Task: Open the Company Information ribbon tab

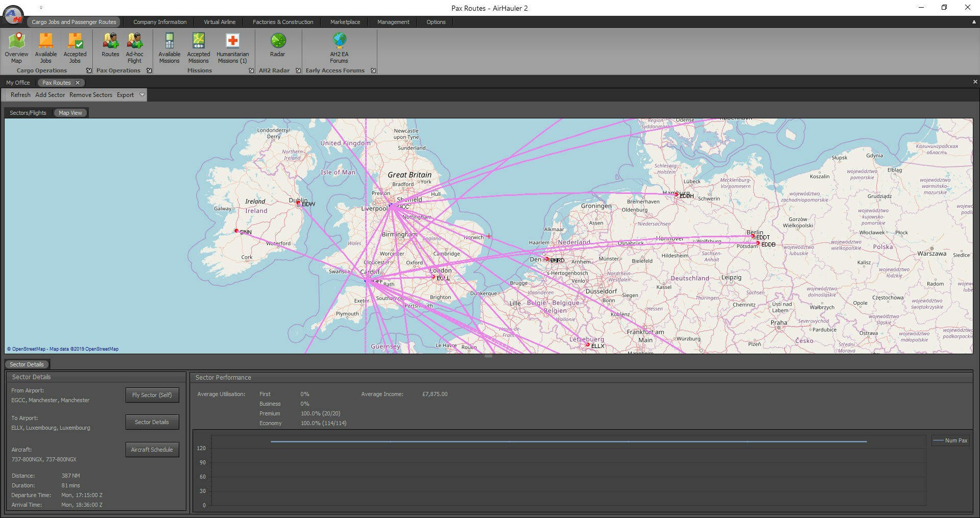Action: tap(160, 22)
